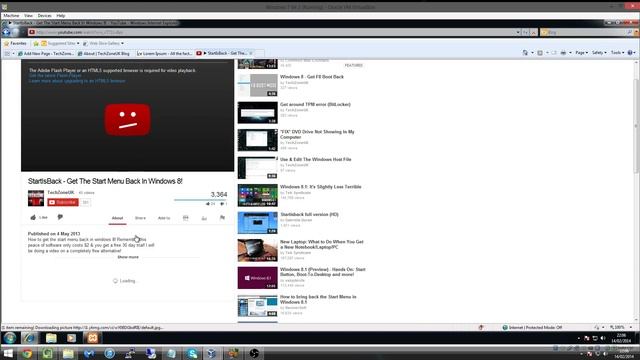Click the red Subscribe button

63,202
